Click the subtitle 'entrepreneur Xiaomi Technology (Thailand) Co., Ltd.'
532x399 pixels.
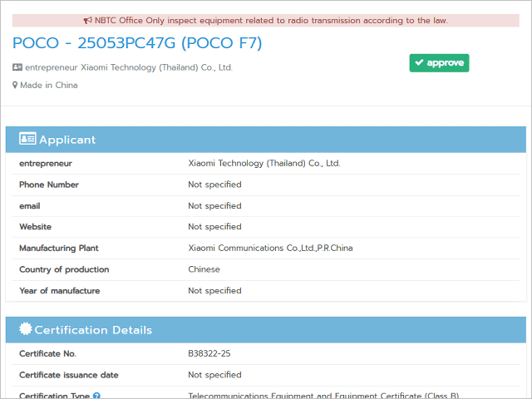[x=129, y=67]
